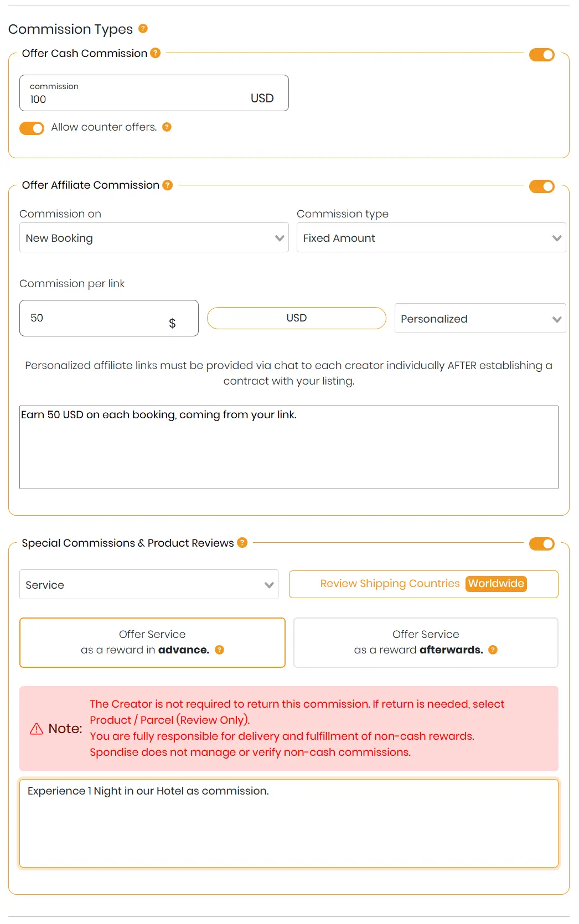579x924 pixels.
Task: Open the Commission on New Booking dropdown
Action: click(154, 237)
